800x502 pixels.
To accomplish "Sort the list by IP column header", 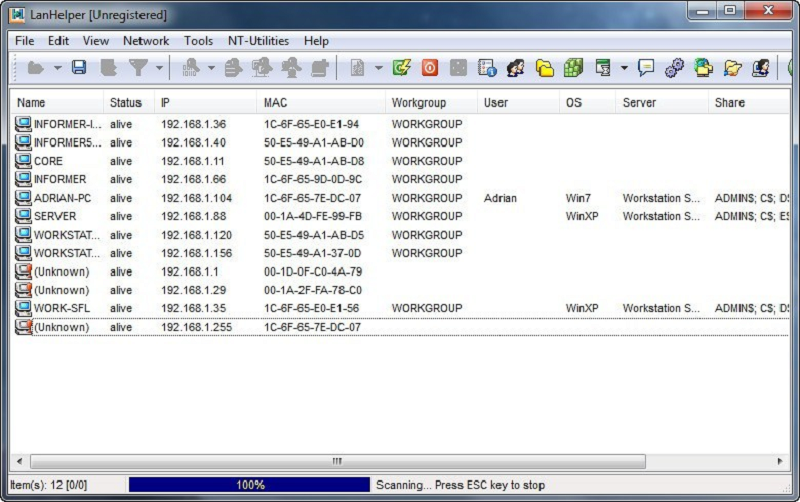I will [x=205, y=103].
